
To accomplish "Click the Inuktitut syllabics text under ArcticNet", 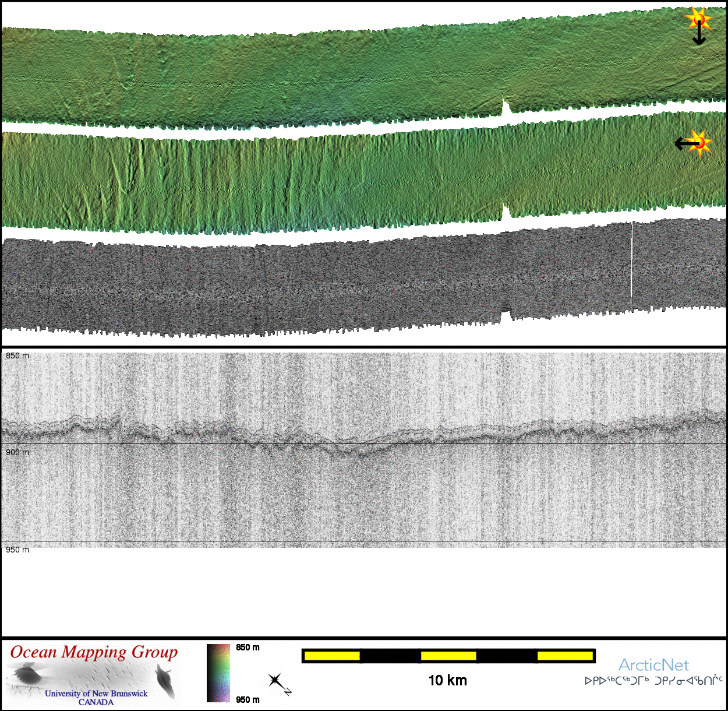I will click(x=653, y=681).
